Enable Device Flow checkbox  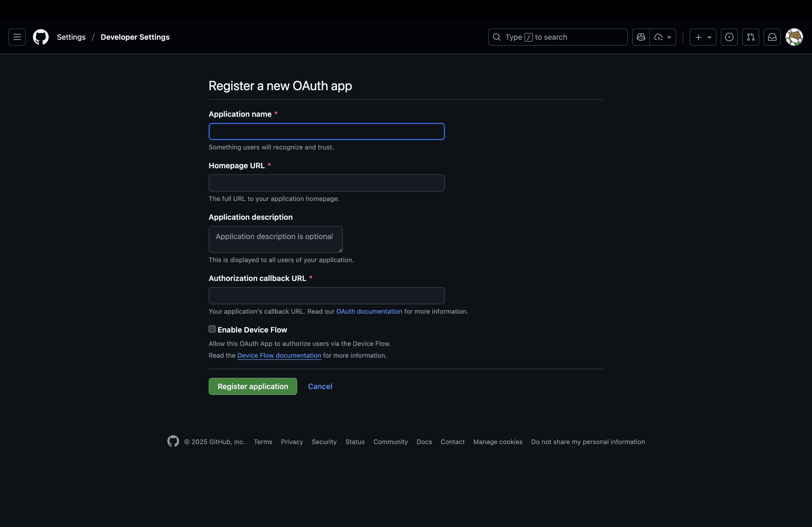click(x=212, y=329)
